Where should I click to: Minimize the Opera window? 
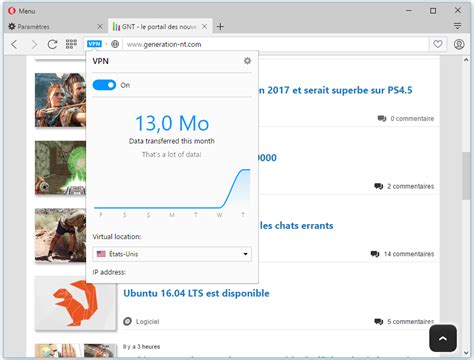pos(409,11)
